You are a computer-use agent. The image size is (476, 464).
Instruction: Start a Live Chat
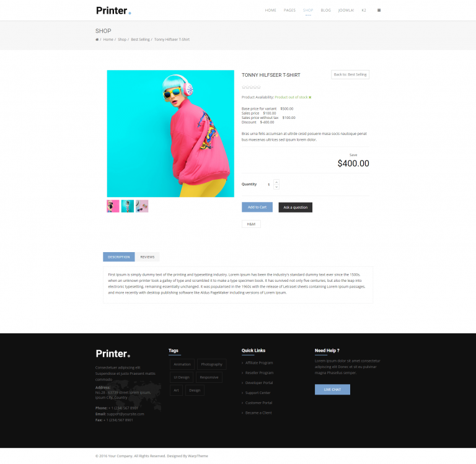(332, 390)
